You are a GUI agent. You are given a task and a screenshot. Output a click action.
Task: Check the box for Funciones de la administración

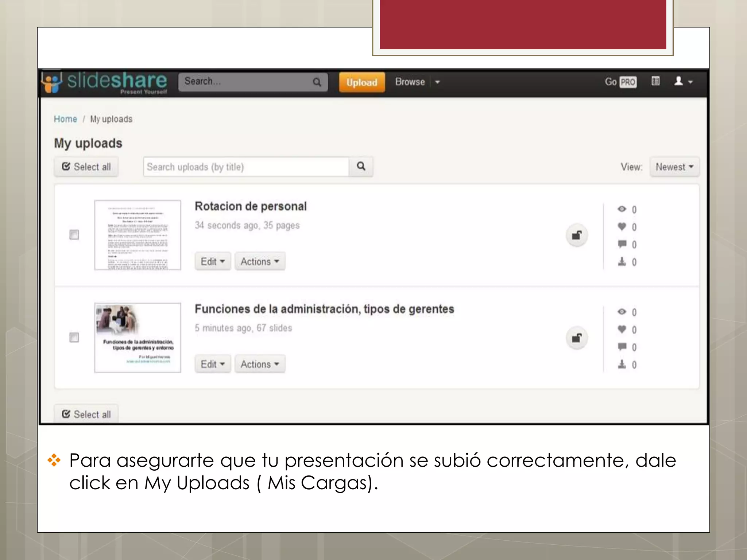74,338
